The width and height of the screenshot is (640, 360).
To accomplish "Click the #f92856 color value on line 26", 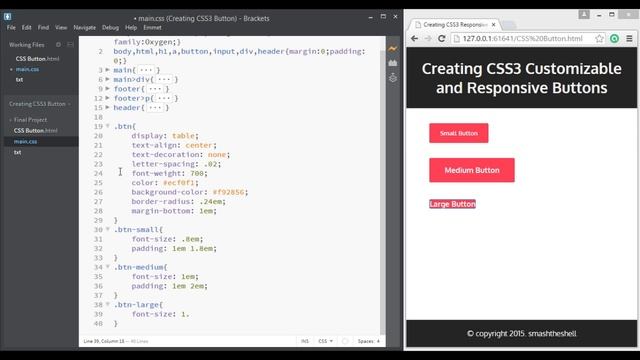I will (230, 192).
